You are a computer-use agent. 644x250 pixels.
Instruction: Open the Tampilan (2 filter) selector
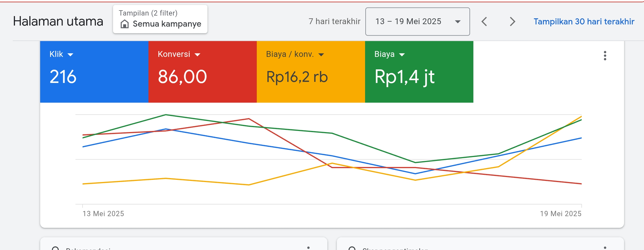[x=160, y=19]
